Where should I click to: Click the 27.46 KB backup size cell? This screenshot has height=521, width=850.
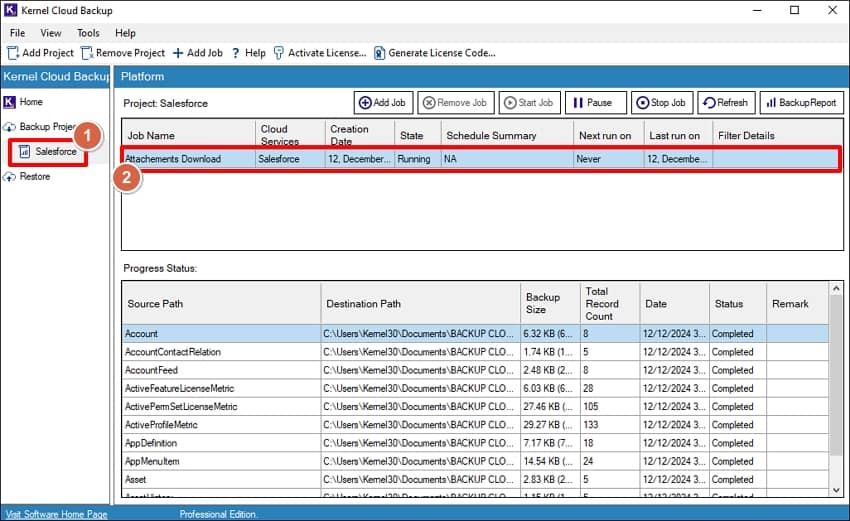550,407
